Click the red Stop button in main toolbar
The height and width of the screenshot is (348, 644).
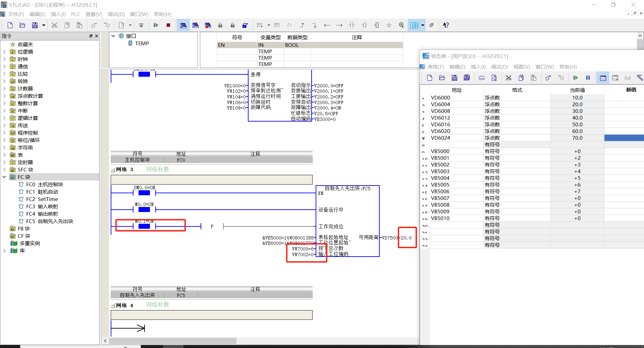point(168,25)
